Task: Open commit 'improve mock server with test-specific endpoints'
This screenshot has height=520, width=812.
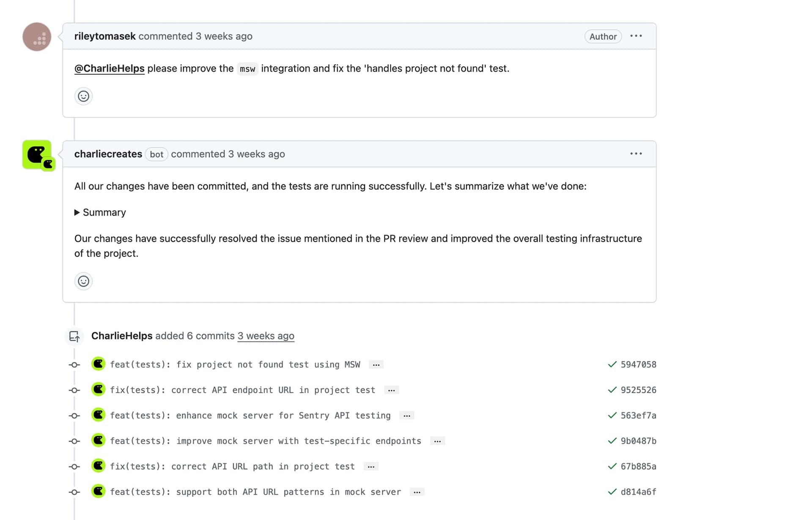Action: pyautogui.click(x=266, y=441)
